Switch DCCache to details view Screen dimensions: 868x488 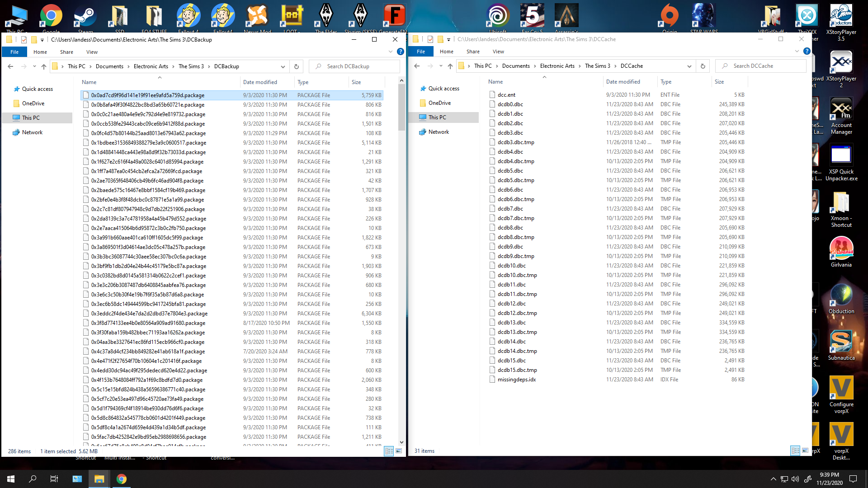coord(795,450)
